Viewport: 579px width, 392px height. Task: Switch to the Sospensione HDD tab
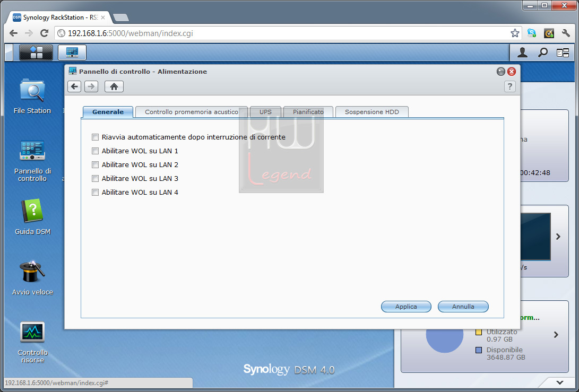pos(372,112)
